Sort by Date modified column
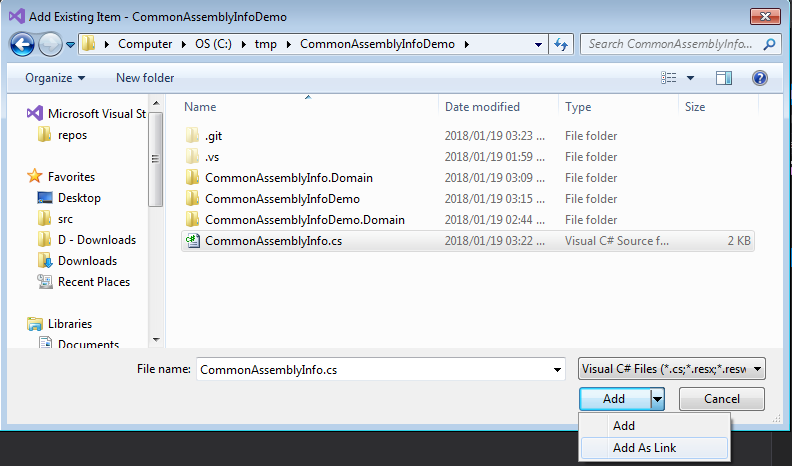792x466 pixels. [x=482, y=107]
